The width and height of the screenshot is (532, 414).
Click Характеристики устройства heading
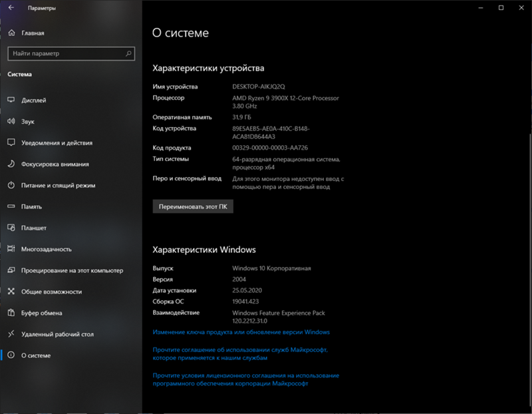(208, 68)
